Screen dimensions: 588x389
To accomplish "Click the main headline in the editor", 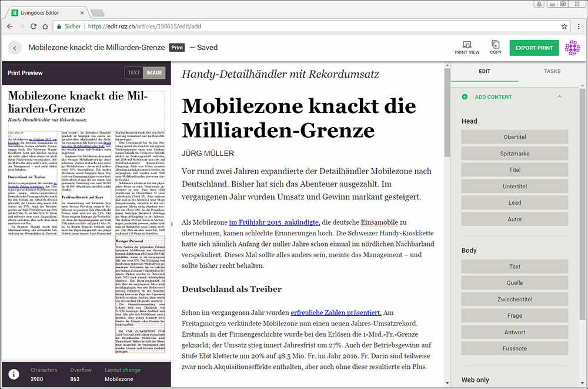I will [x=299, y=118].
